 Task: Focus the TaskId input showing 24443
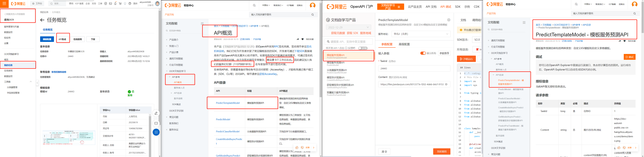(x=414, y=68)
